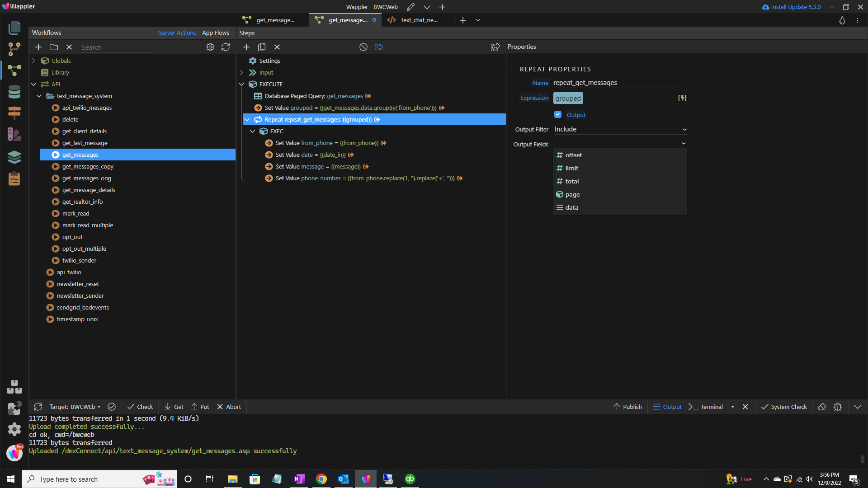The height and width of the screenshot is (488, 868).
Task: Click the clear output eraser icon
Action: (x=822, y=407)
